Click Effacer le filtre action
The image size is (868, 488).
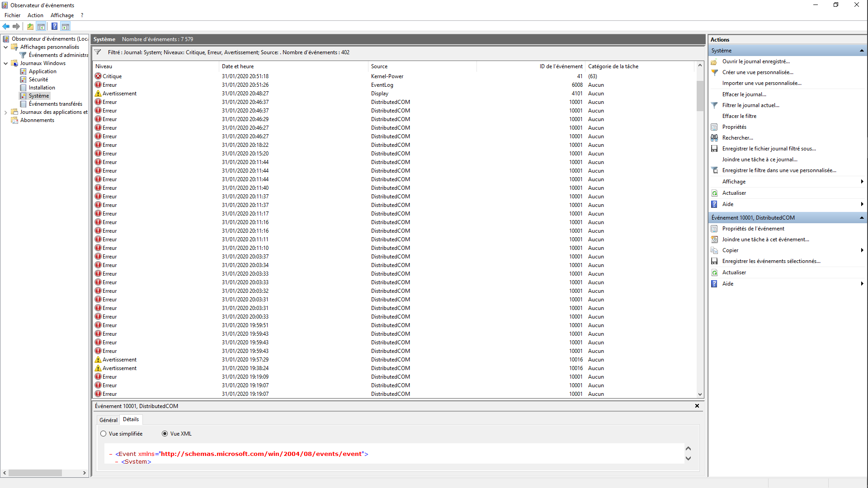pos(739,116)
